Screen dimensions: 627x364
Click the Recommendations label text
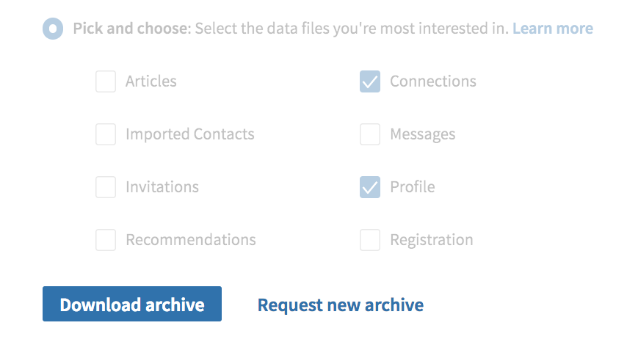pos(191,240)
